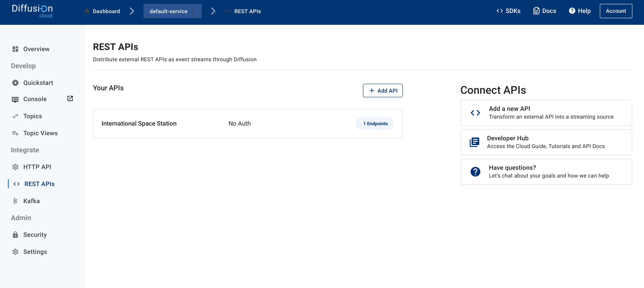This screenshot has height=288, width=644.
Task: Click the Help question mark icon
Action: pyautogui.click(x=572, y=11)
